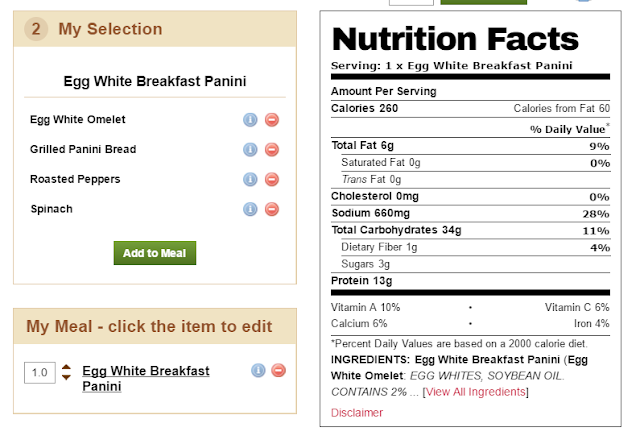Click the quantity field showing 1.0

tap(39, 373)
